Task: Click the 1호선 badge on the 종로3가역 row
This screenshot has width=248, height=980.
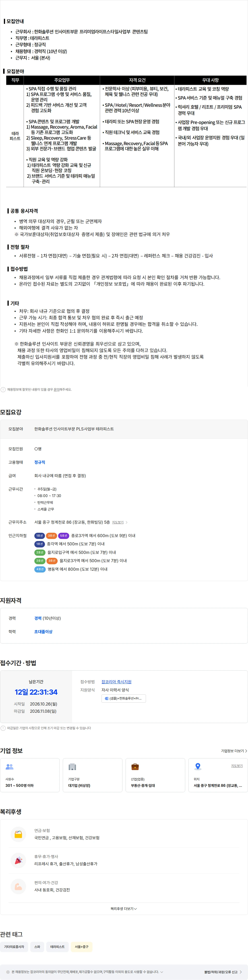Action: (x=40, y=536)
